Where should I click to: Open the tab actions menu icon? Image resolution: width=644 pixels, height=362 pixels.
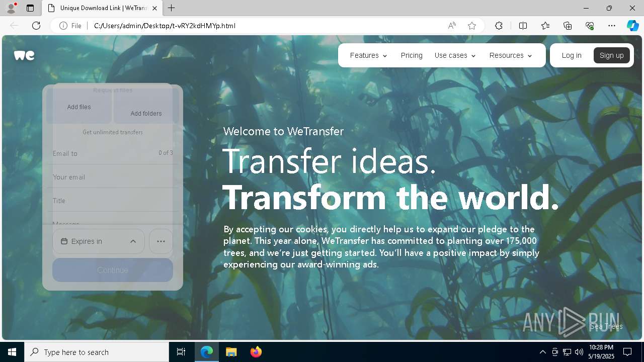tap(30, 8)
